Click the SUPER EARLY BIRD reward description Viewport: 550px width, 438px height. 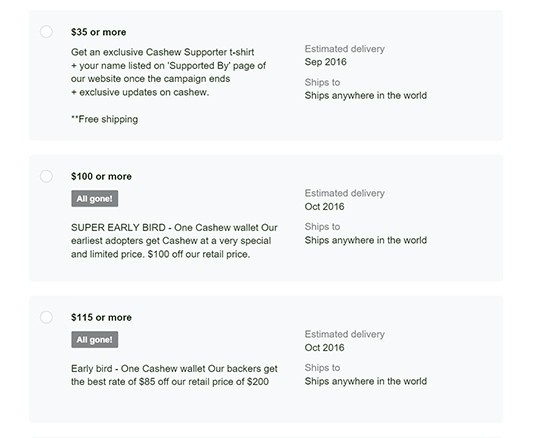point(174,241)
